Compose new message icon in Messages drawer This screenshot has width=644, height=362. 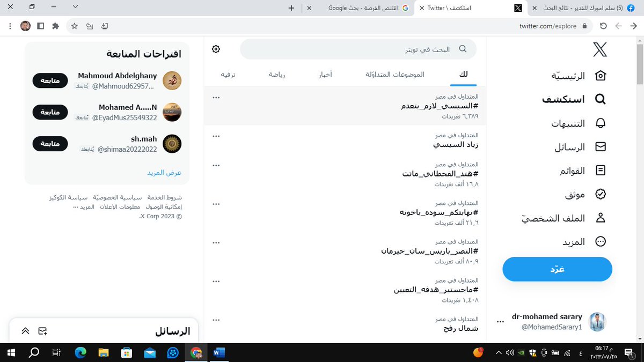43,331
